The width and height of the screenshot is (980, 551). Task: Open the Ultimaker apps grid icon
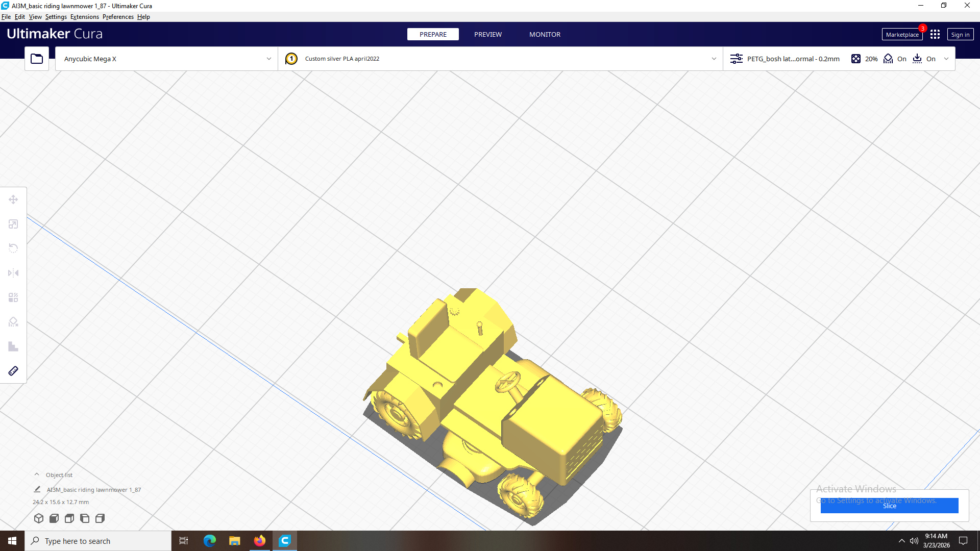click(x=935, y=34)
